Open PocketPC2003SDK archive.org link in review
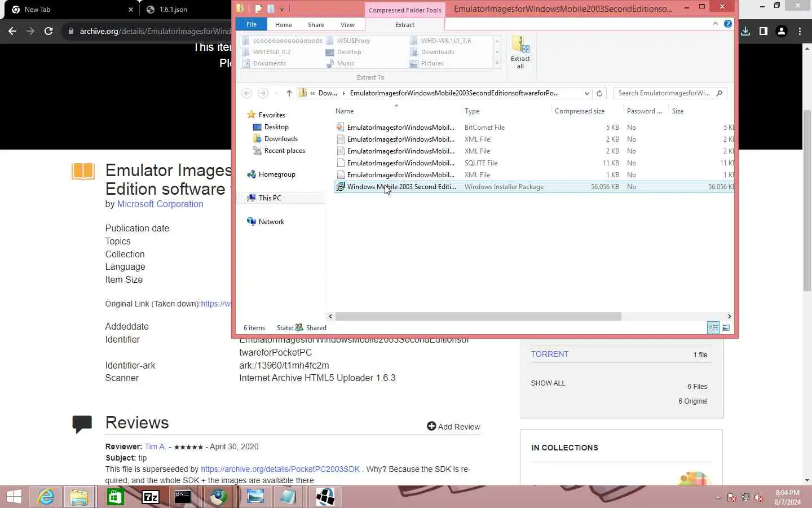The image size is (812, 508). click(280, 469)
